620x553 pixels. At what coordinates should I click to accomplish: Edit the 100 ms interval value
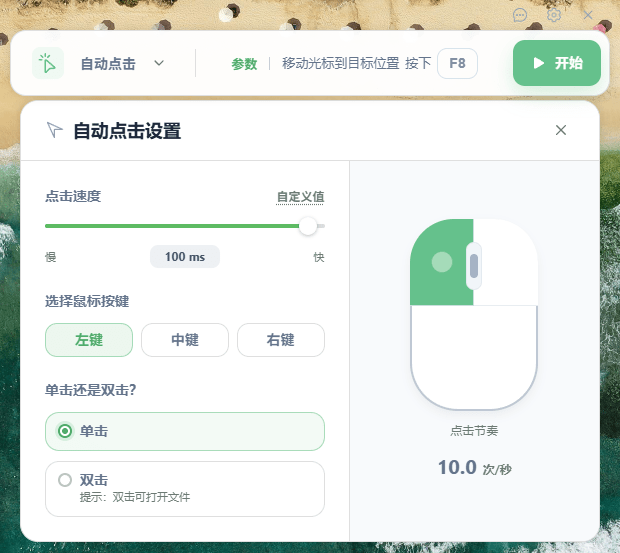[x=185, y=257]
